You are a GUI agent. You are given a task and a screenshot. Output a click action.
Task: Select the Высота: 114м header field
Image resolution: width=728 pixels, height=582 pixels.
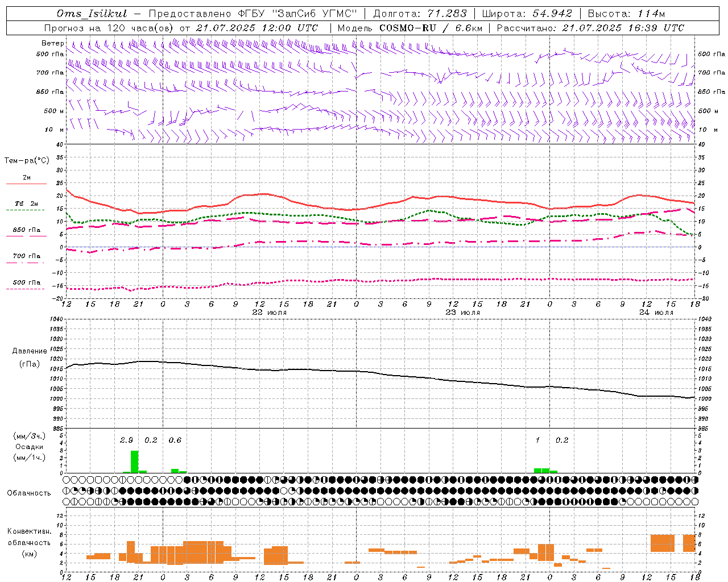tap(626, 14)
